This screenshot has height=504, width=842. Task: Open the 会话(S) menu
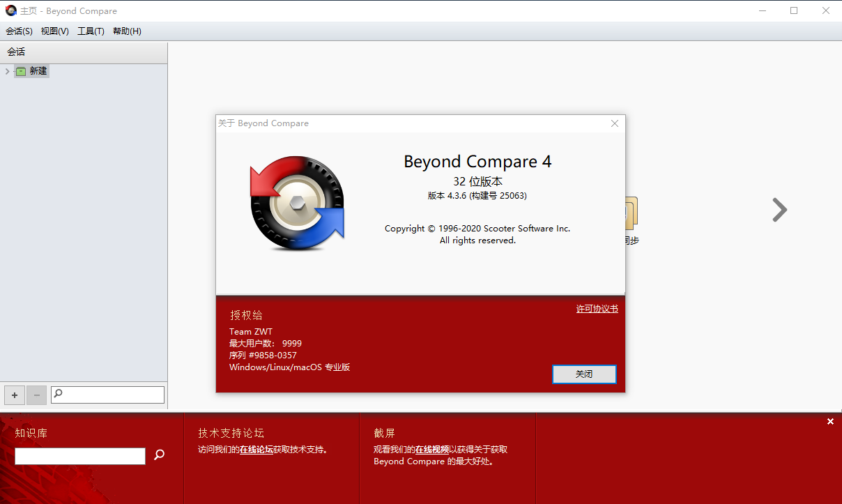coord(20,31)
